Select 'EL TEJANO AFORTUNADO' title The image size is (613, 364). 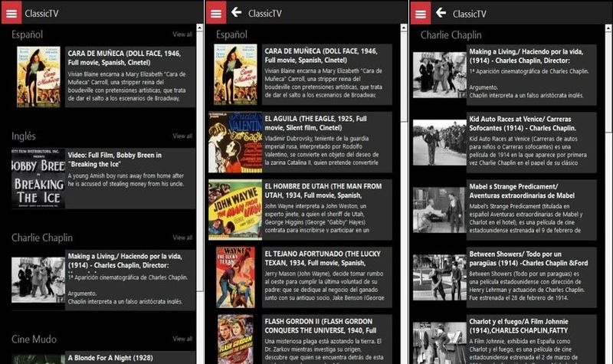click(323, 258)
